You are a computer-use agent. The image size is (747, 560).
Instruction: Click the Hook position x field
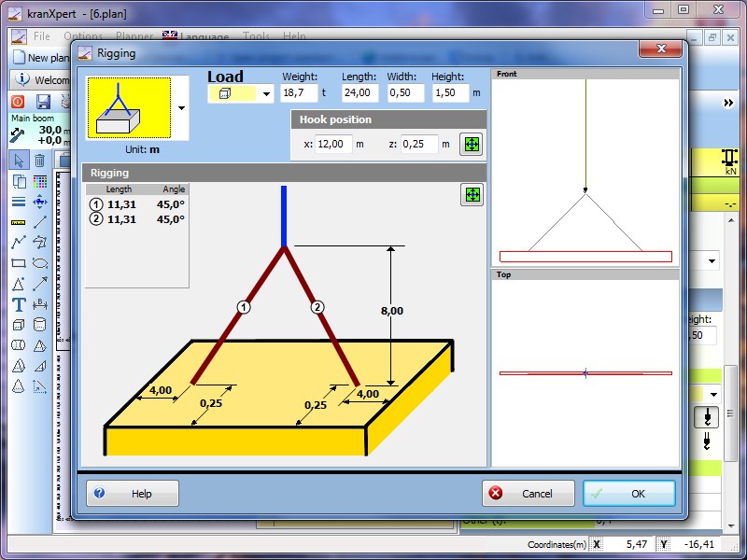pyautogui.click(x=333, y=144)
